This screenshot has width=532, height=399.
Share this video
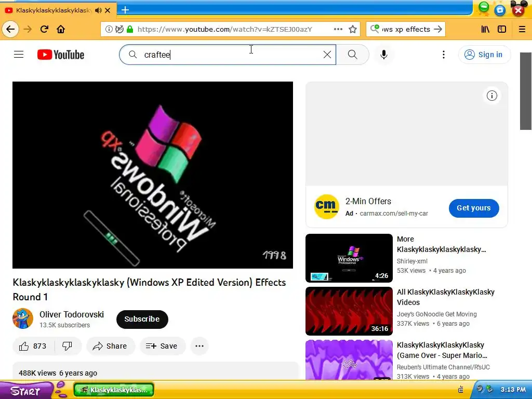click(x=111, y=345)
